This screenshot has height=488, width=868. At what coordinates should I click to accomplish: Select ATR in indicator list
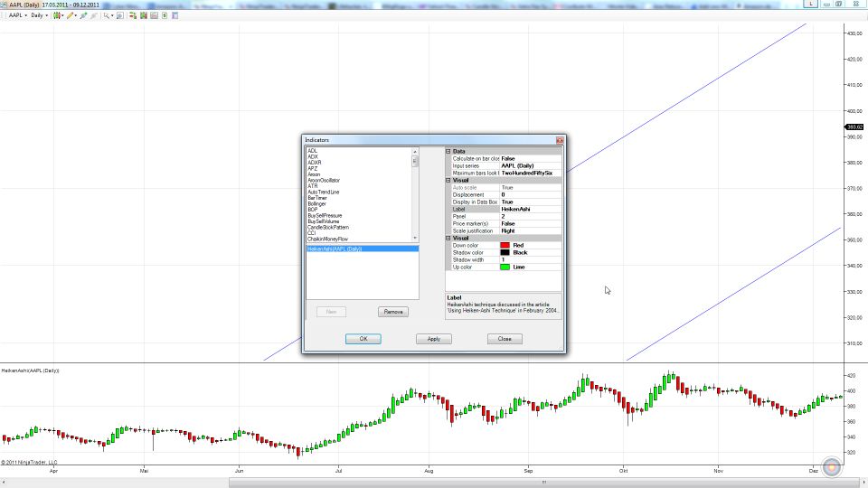click(313, 186)
